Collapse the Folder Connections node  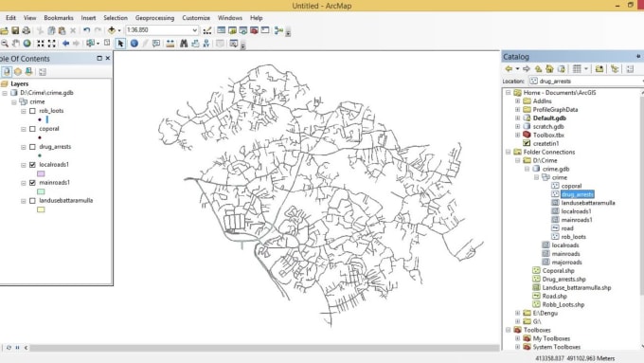(x=508, y=152)
